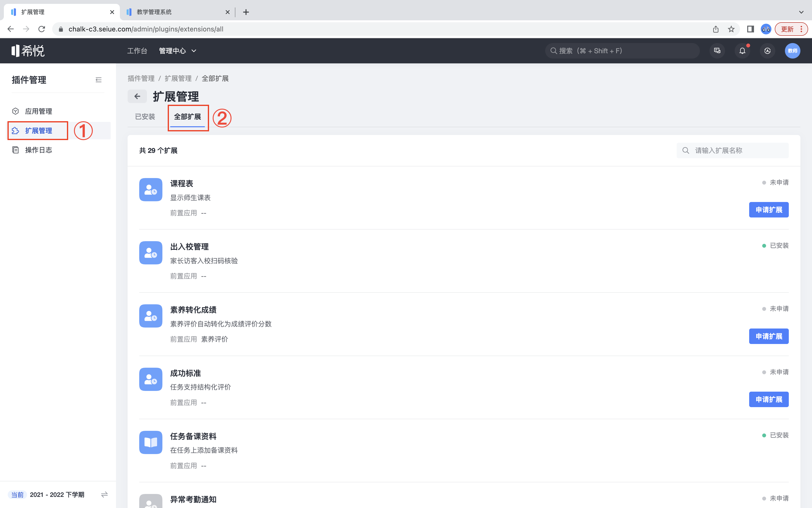
Task: Click the 未申请 status of 课程表
Action: coord(776,182)
